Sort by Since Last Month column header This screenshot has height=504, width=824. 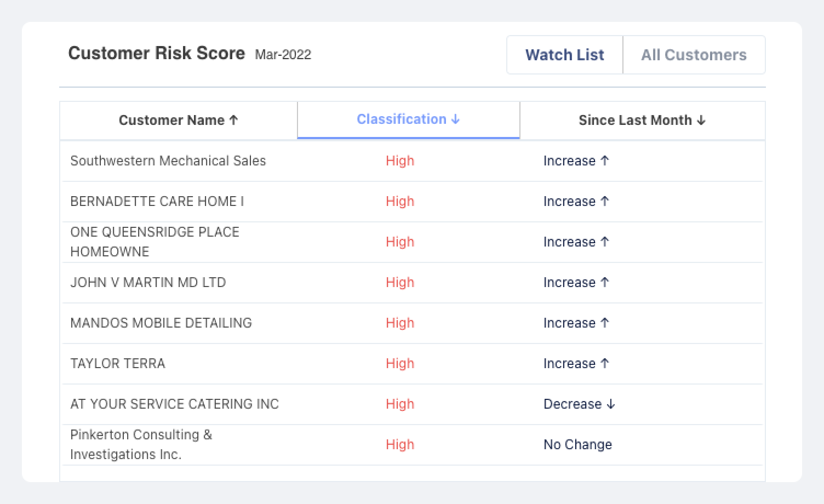[635, 121]
